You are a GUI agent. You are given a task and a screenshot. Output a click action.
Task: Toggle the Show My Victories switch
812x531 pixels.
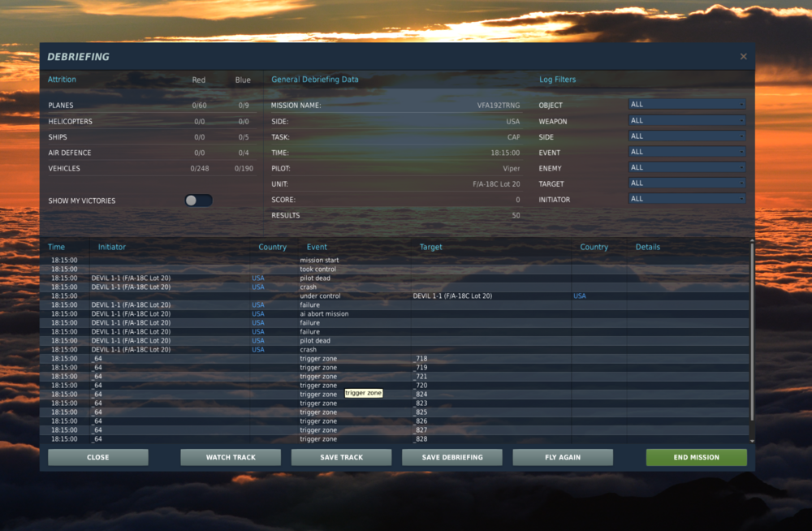click(x=198, y=201)
